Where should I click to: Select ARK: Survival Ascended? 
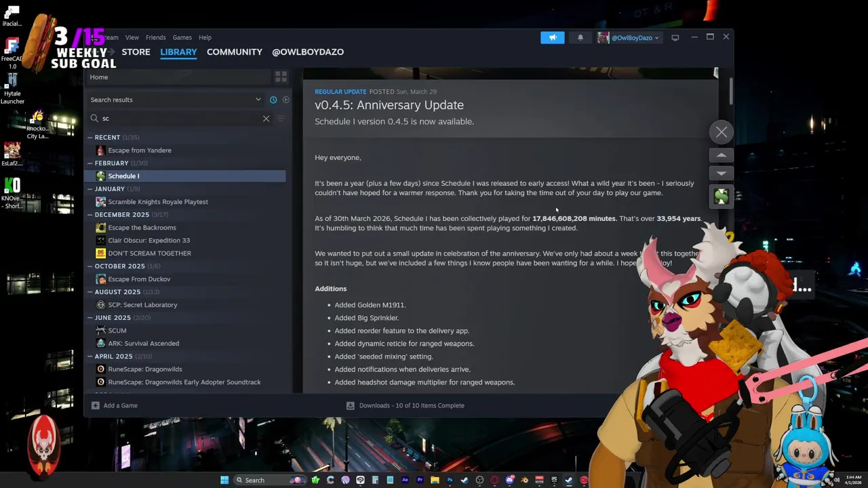[x=184, y=344]
